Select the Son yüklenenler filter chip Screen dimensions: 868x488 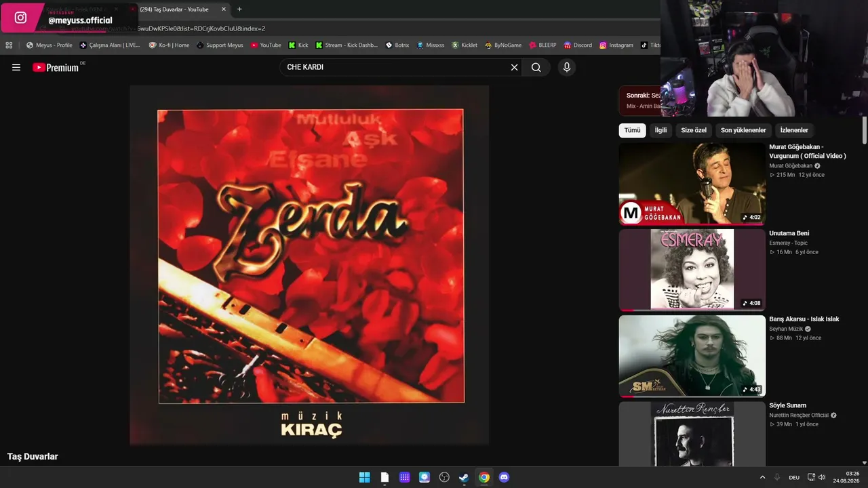[x=743, y=130]
